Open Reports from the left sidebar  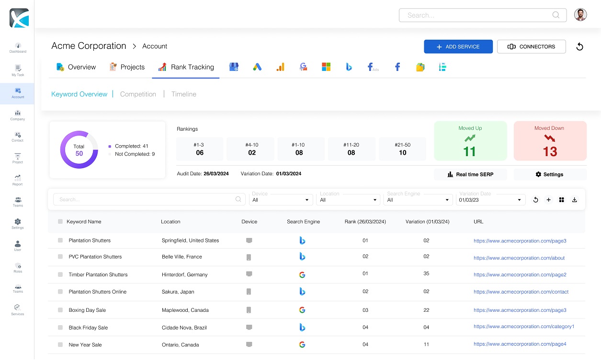[x=18, y=180]
